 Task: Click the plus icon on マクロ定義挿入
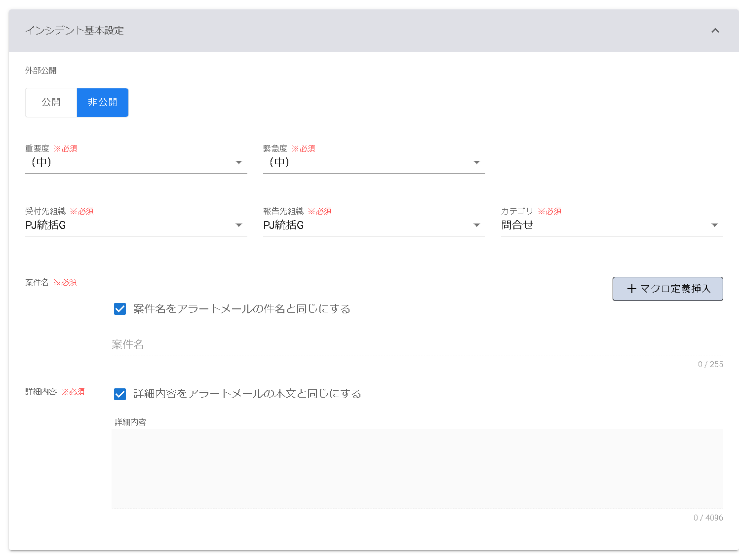point(631,289)
